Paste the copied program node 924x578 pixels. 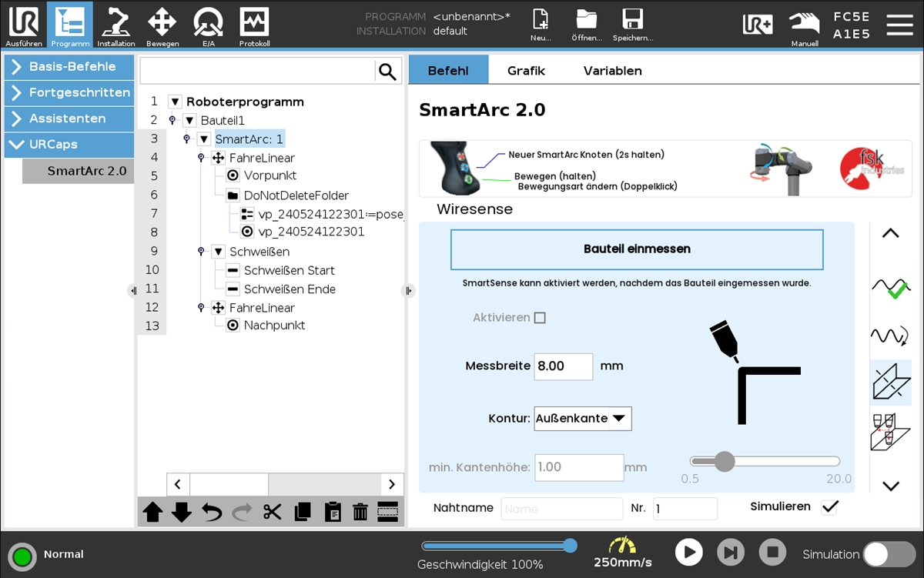(332, 512)
